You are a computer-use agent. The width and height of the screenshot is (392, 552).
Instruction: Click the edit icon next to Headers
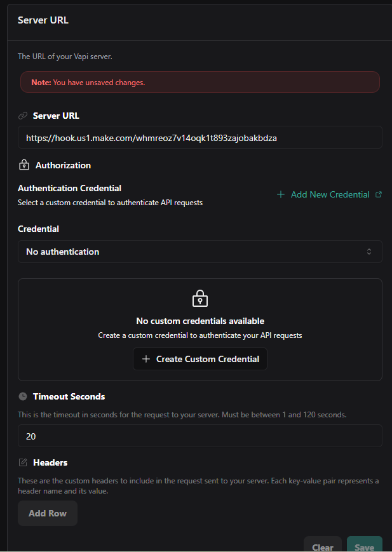pyautogui.click(x=24, y=462)
